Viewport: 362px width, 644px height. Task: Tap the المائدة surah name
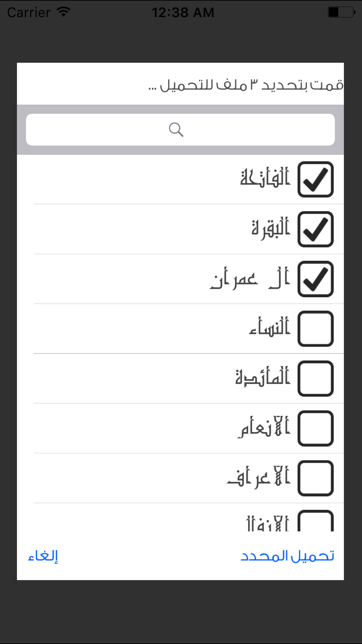263,377
